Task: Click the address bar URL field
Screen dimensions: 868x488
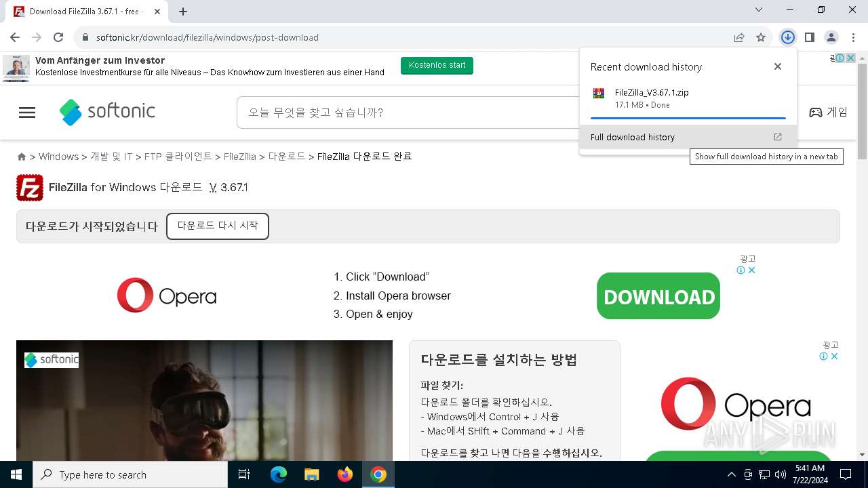Action: pyautogui.click(x=407, y=37)
